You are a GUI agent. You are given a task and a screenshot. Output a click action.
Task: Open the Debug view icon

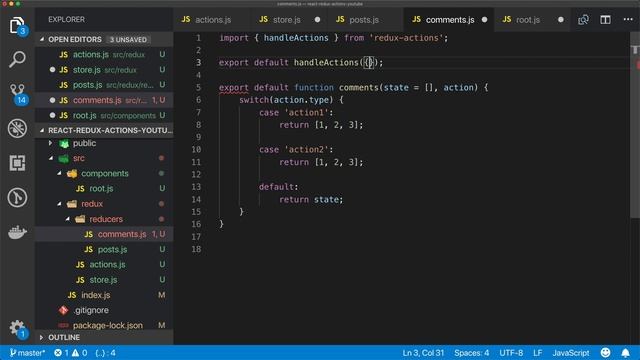pos(17,128)
